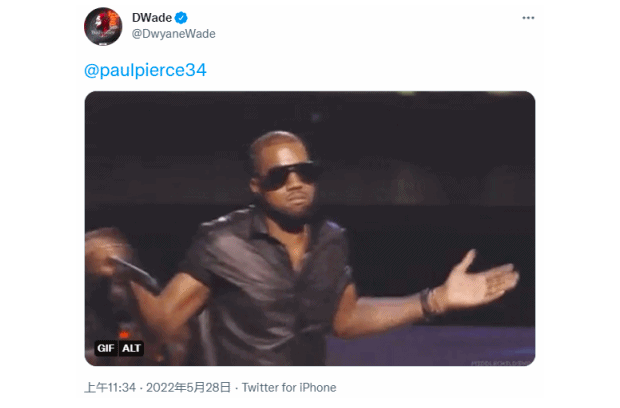Open DWade's round profile avatar
This screenshot has width=620, height=408.
click(x=103, y=26)
